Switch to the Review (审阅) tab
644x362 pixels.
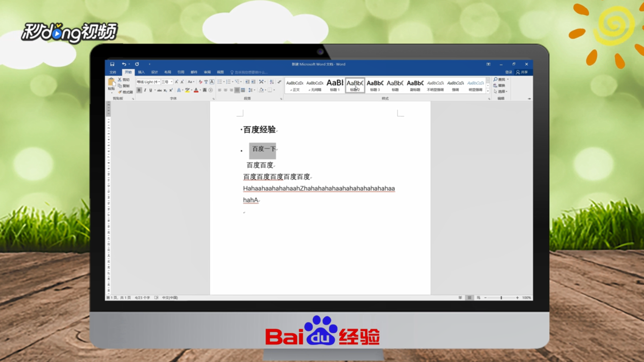pyautogui.click(x=207, y=72)
